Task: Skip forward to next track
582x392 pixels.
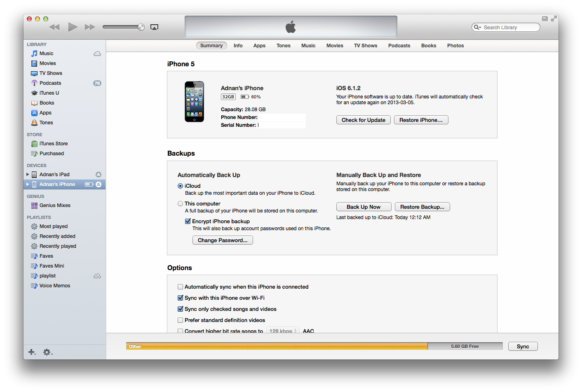Action: point(90,27)
